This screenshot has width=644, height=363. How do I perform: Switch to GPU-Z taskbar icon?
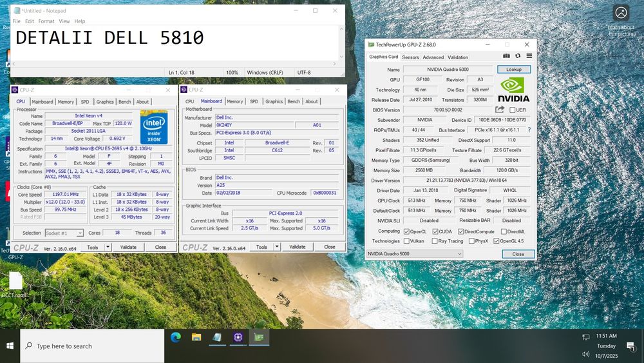tap(259, 337)
